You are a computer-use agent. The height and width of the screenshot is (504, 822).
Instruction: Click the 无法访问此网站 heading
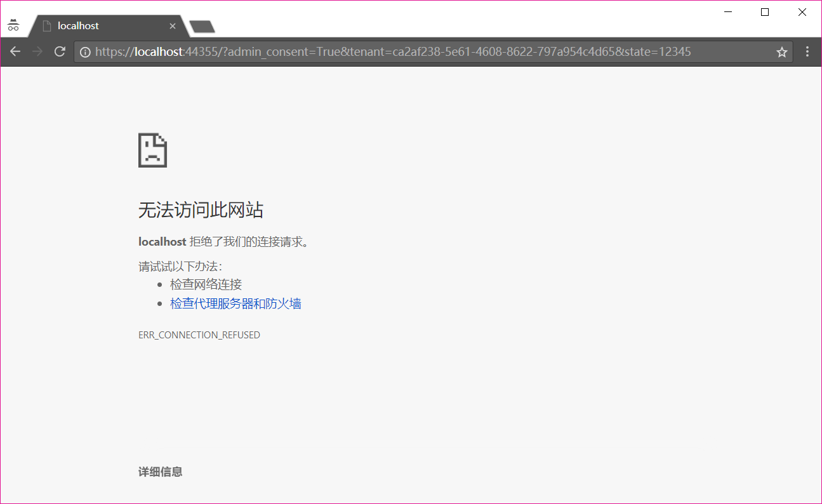(x=201, y=209)
